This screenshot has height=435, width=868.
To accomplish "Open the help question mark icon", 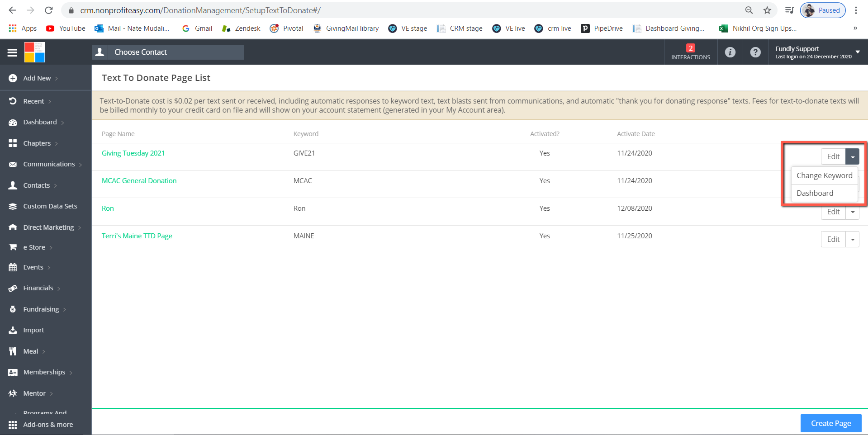I will (x=755, y=52).
